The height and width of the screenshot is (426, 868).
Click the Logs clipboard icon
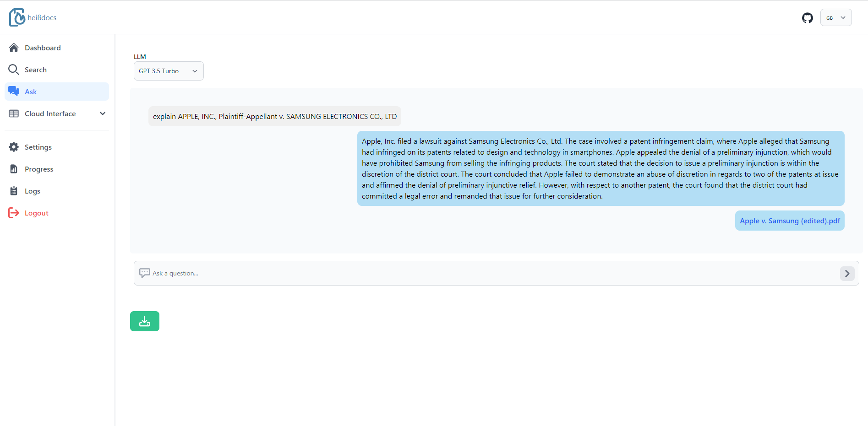[14, 191]
